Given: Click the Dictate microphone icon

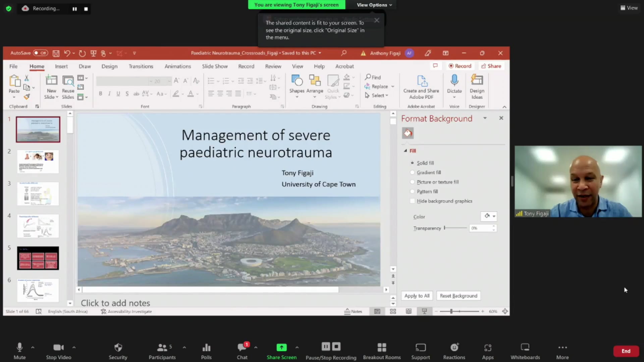Looking at the screenshot, I should (454, 80).
